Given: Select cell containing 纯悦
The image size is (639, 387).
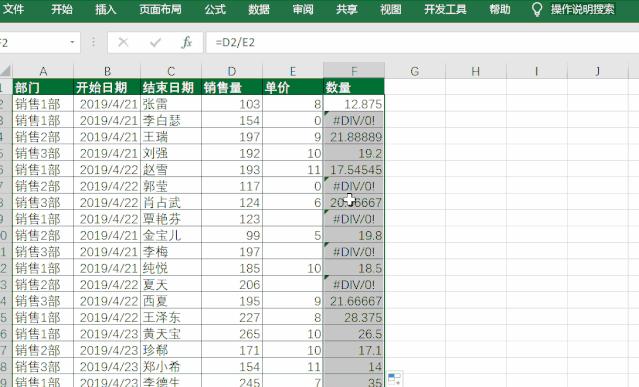Looking at the screenshot, I should [171, 268].
